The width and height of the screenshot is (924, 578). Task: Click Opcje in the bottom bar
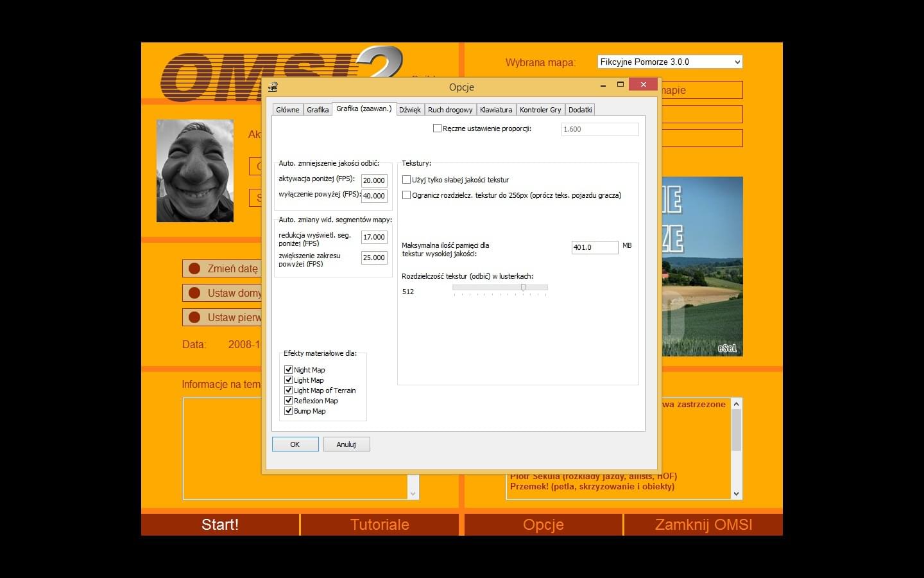pos(543,525)
